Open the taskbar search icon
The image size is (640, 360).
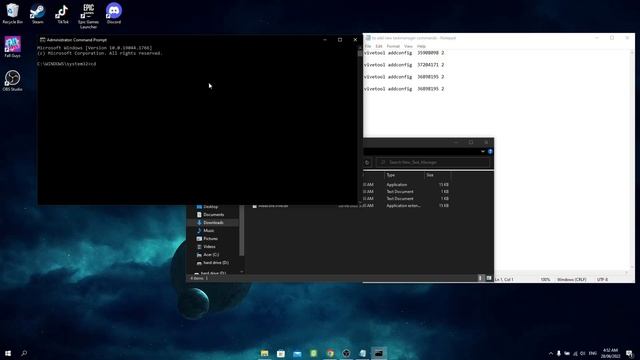point(24,353)
